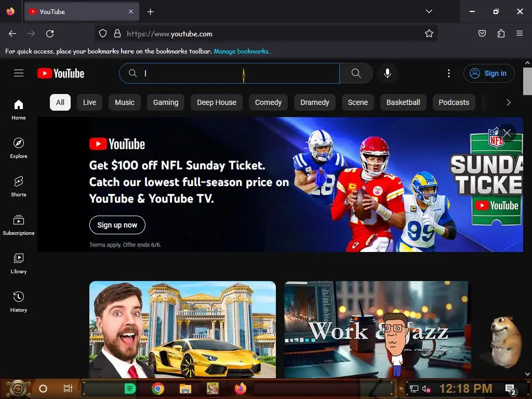Image resolution: width=532 pixels, height=399 pixels.
Task: Click the Sign in button
Action: click(489, 73)
